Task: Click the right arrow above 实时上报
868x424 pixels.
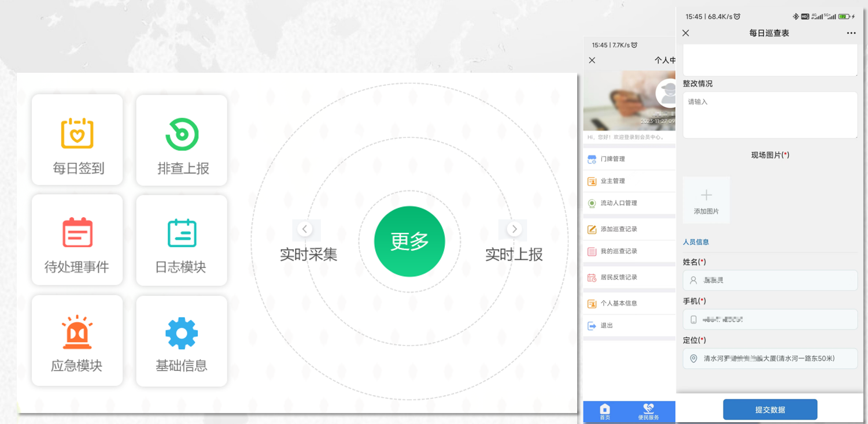Action: tap(514, 229)
